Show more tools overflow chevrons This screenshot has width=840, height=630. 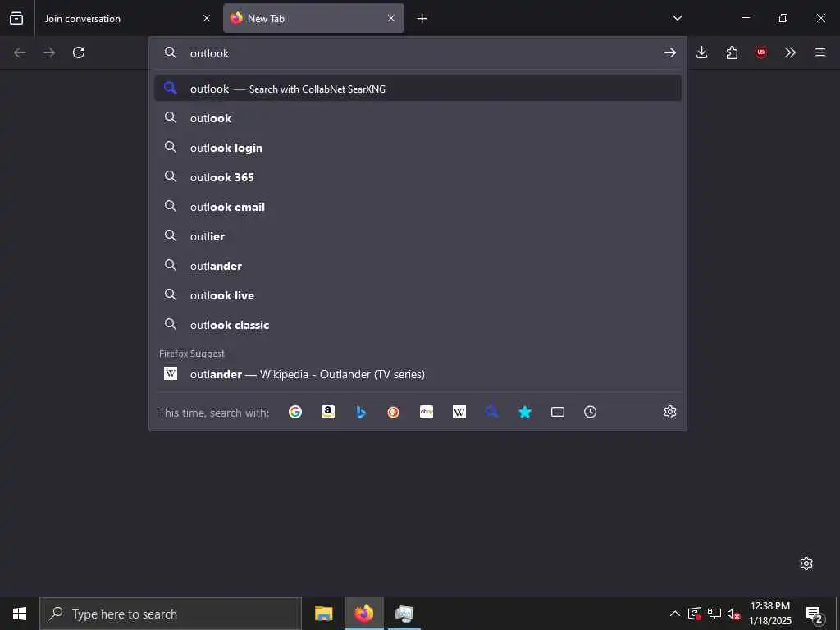tap(790, 52)
